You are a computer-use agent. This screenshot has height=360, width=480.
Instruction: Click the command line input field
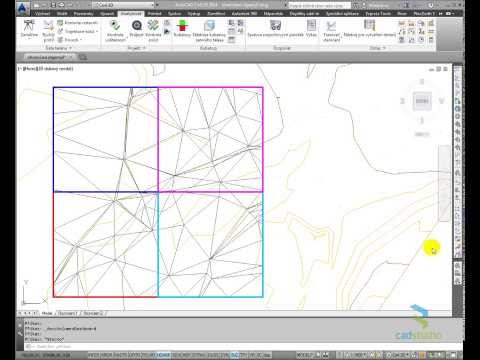point(233,347)
